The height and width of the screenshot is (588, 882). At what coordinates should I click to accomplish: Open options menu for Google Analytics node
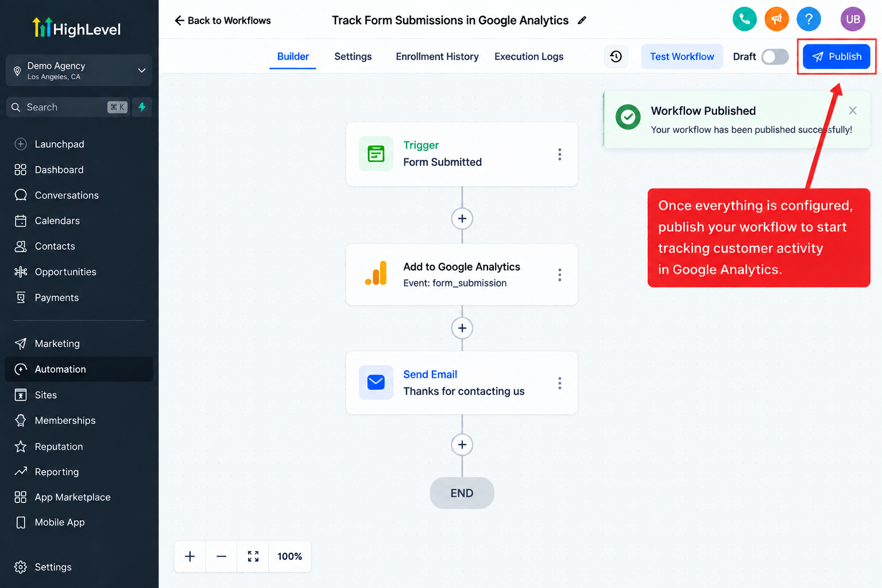tap(559, 274)
